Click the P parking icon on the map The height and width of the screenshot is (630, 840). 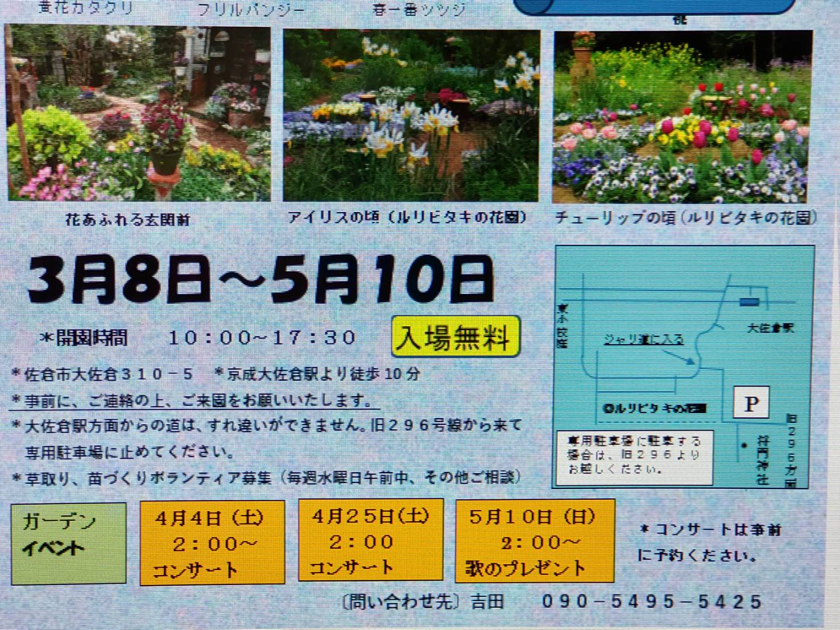pos(751,403)
